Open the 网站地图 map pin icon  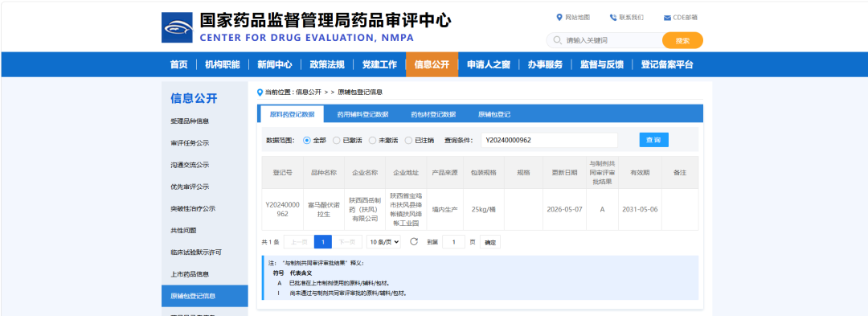[x=559, y=17]
